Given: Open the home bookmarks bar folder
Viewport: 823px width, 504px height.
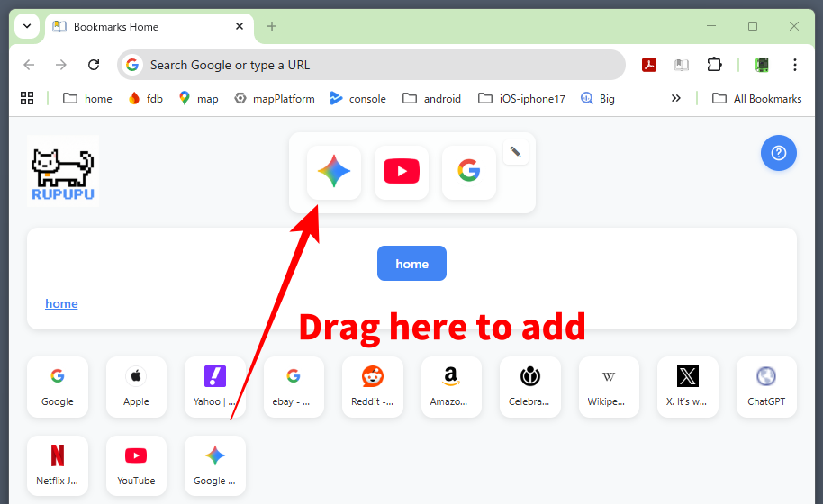Looking at the screenshot, I should pos(87,99).
